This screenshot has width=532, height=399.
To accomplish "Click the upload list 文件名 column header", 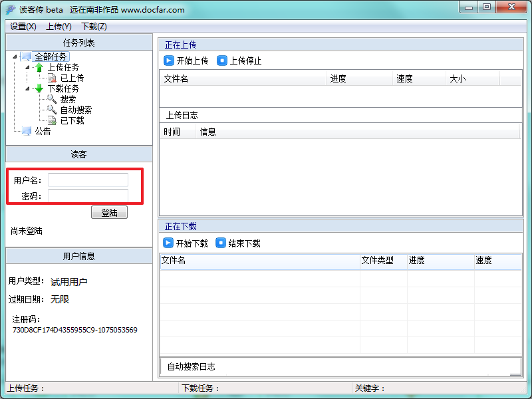I will 243,78.
